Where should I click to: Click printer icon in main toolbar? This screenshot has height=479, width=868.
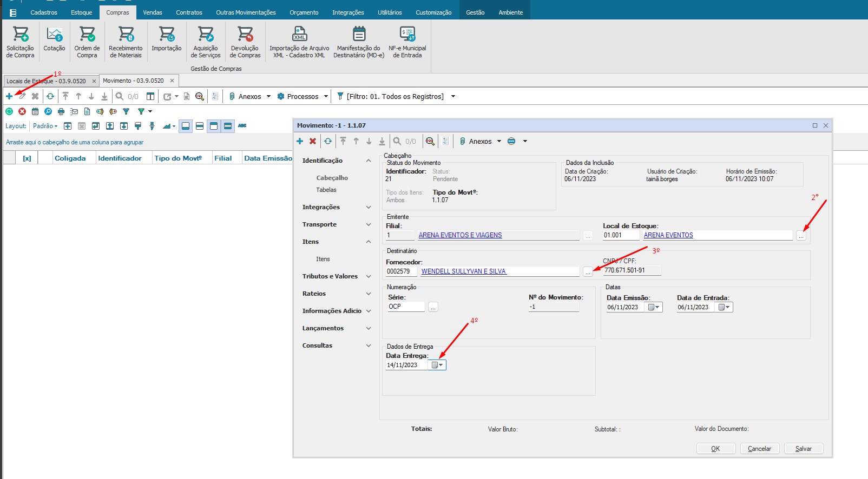pos(61,111)
